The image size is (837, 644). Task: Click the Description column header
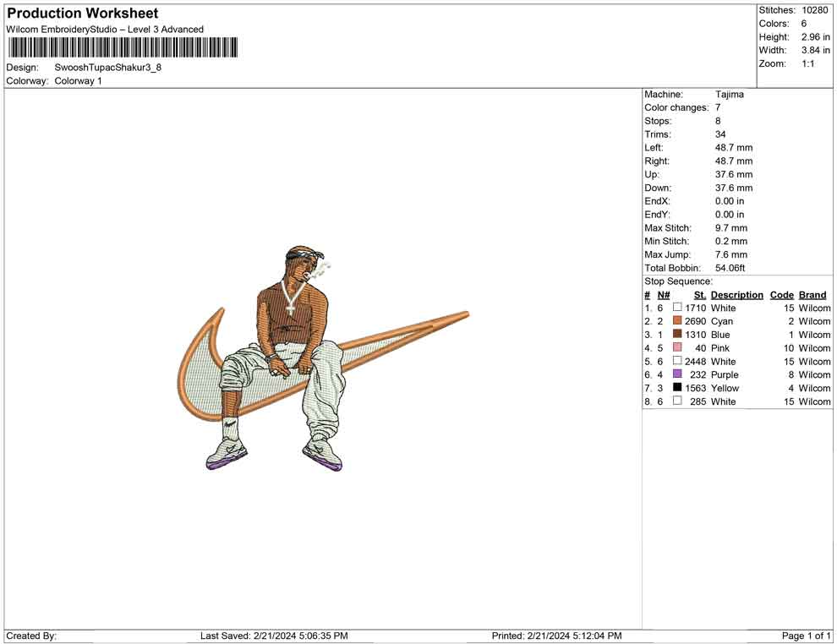(737, 294)
